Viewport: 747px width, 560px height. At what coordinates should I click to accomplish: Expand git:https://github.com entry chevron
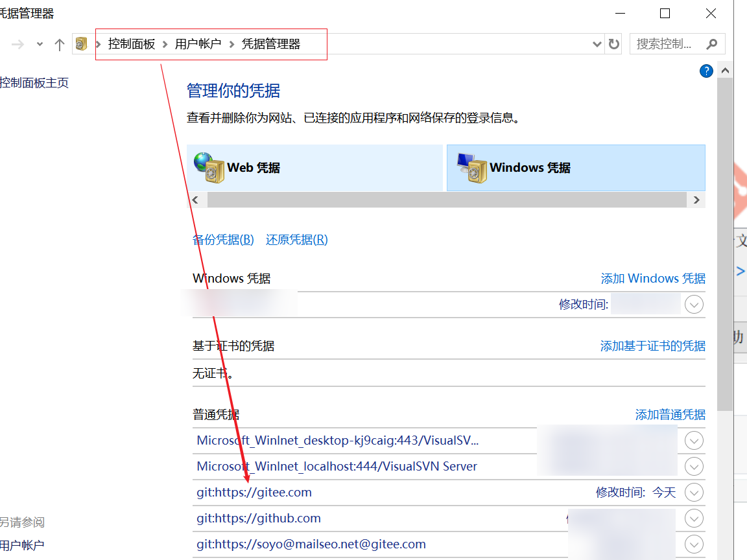(x=694, y=518)
